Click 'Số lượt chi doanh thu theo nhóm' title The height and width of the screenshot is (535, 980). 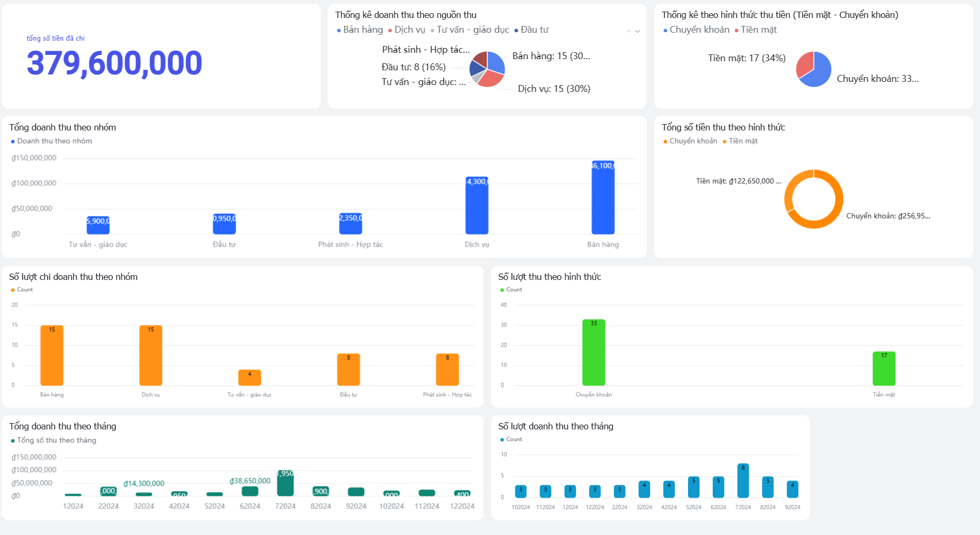(x=73, y=277)
